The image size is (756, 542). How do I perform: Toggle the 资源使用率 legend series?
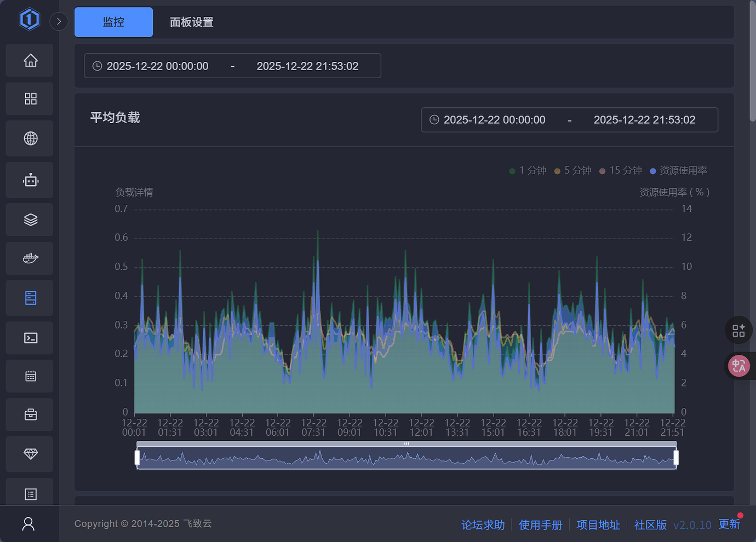tap(678, 171)
